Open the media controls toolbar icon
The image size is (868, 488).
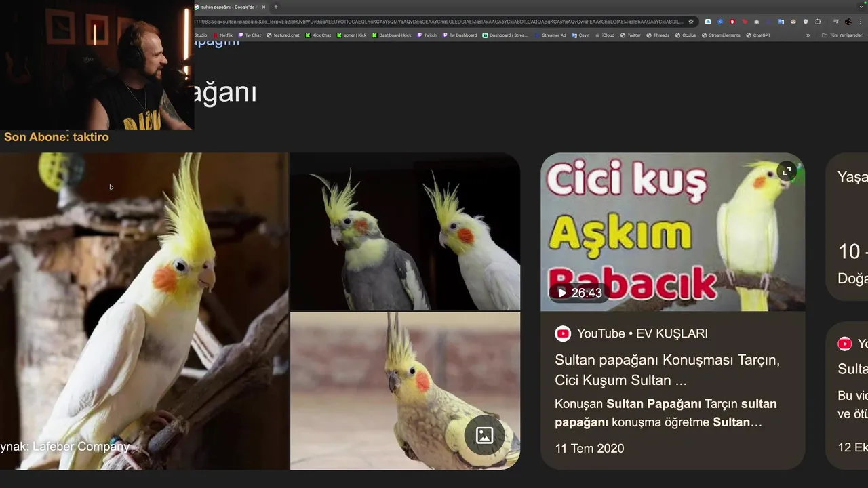(x=836, y=22)
